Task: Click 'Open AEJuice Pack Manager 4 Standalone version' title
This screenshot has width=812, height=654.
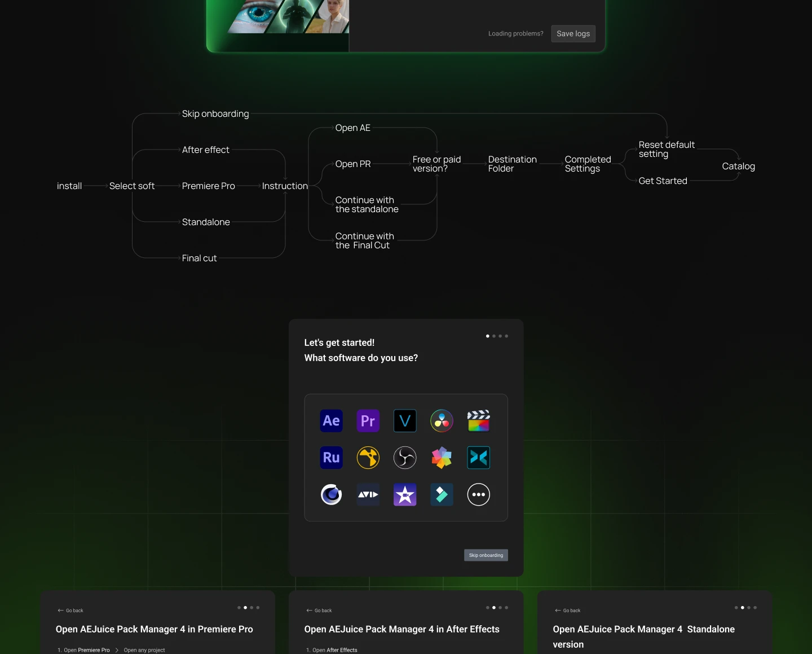Action: [x=644, y=637]
